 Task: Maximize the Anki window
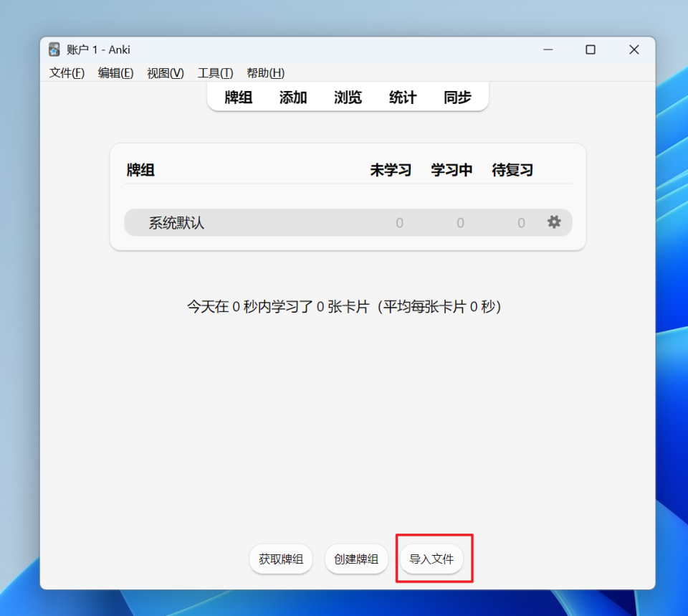(591, 49)
